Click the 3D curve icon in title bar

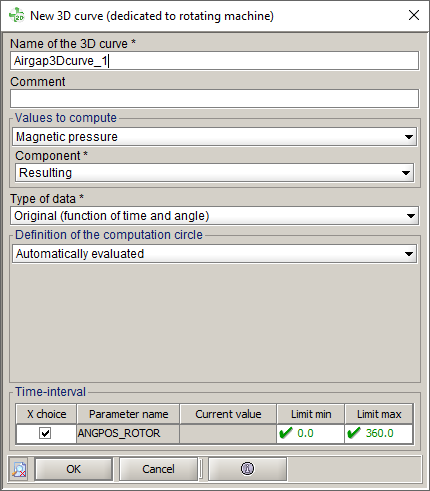pos(16,15)
